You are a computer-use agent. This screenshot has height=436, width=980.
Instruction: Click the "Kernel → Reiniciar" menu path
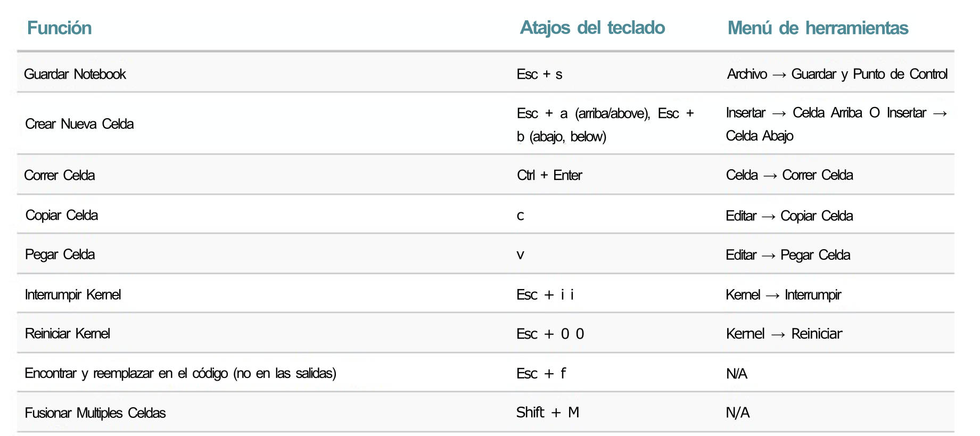784,334
